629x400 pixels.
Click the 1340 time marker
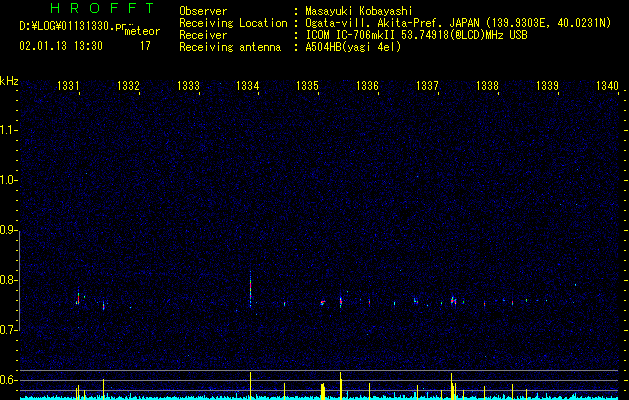point(607,86)
